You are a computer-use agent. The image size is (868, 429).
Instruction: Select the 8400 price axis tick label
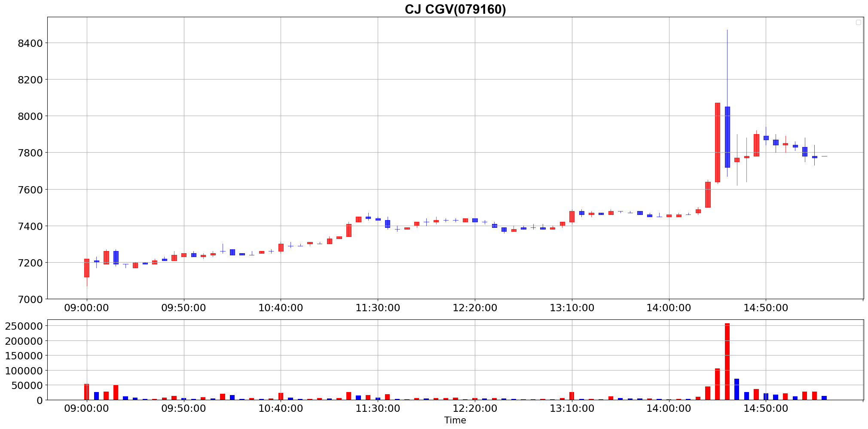tap(30, 43)
